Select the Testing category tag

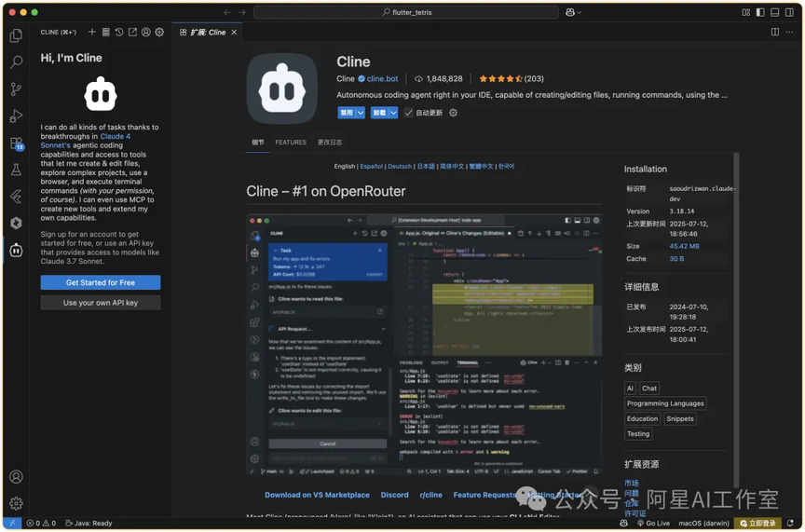pyautogui.click(x=638, y=433)
